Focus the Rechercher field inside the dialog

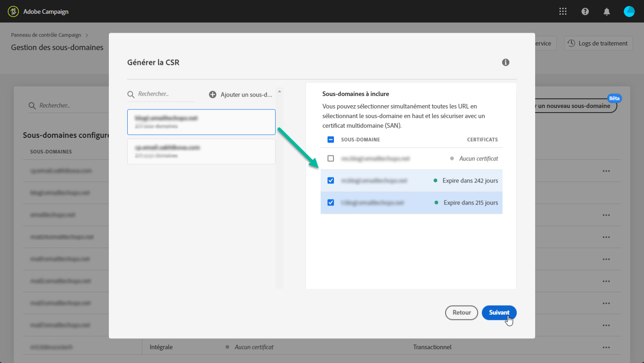[161, 94]
